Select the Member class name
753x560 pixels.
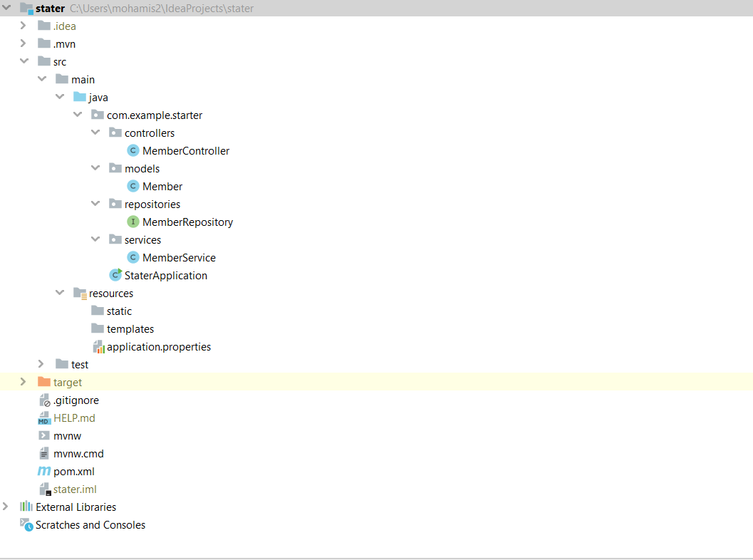(162, 187)
